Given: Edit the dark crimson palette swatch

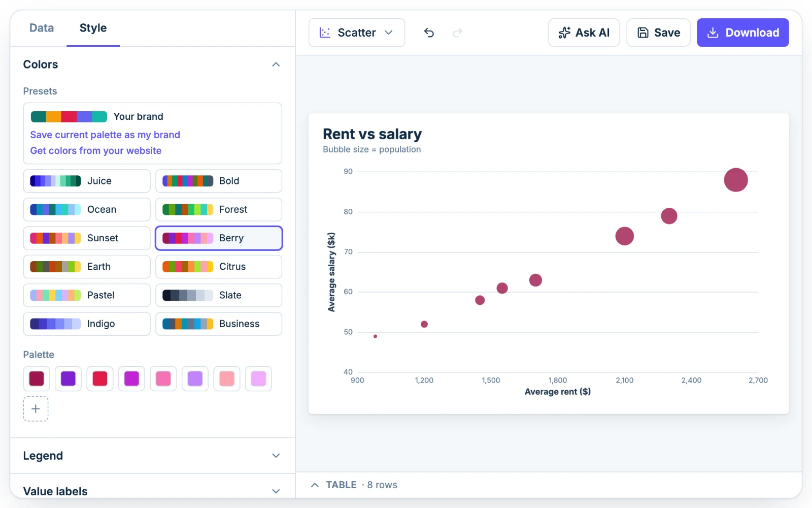Looking at the screenshot, I should pos(37,378).
